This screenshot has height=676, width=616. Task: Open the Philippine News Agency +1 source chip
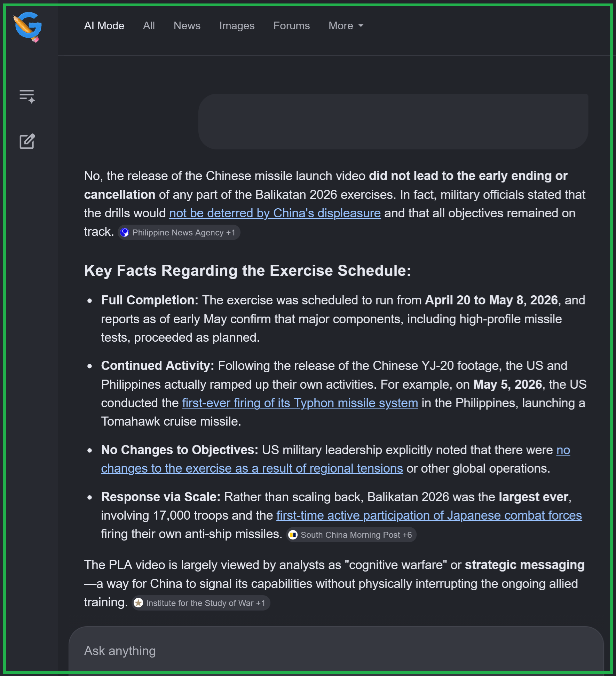click(x=179, y=233)
